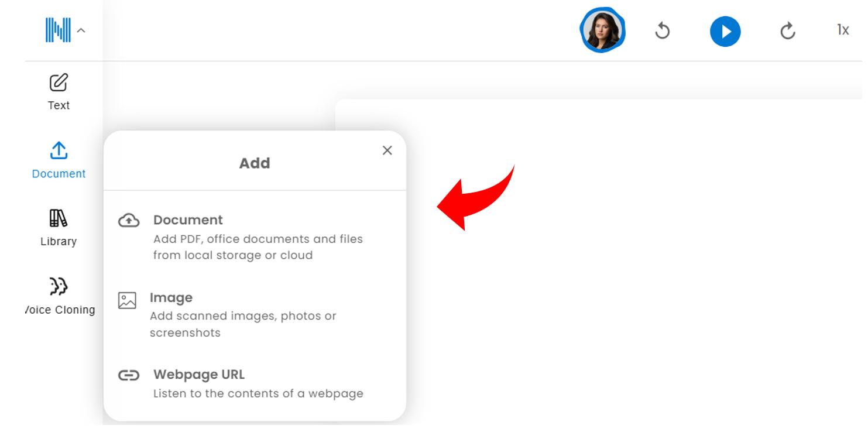
Task: Select the Text icon in the sidebar
Action: 57,91
